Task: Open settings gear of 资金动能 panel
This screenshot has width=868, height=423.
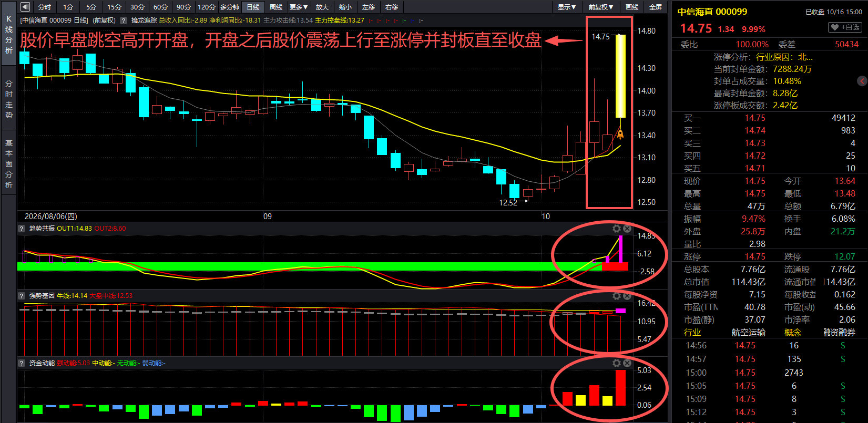Action: click(x=617, y=363)
